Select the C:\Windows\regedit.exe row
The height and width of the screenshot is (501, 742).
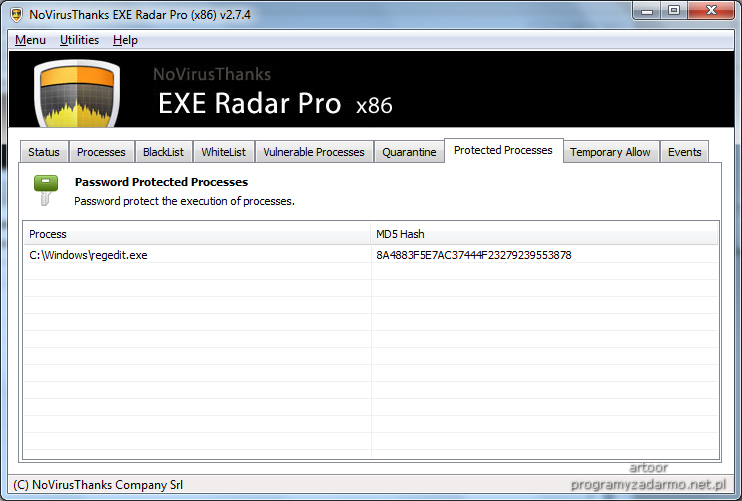[371, 255]
